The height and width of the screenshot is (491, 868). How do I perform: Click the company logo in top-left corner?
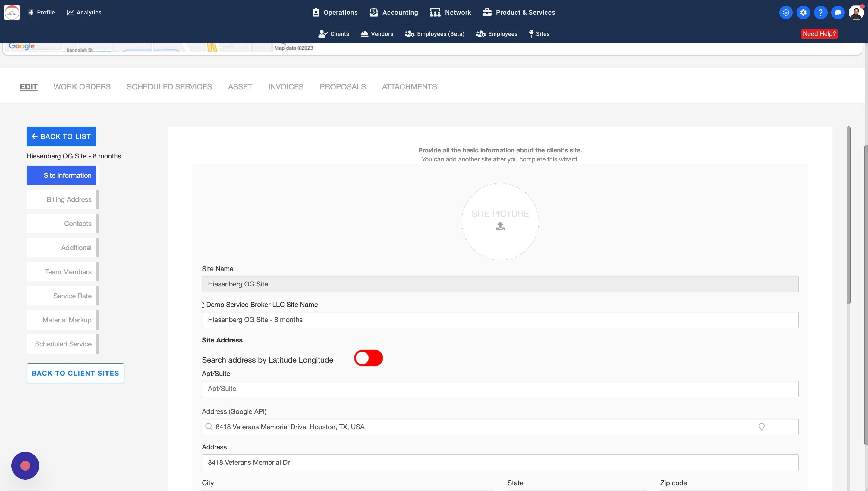[12, 12]
